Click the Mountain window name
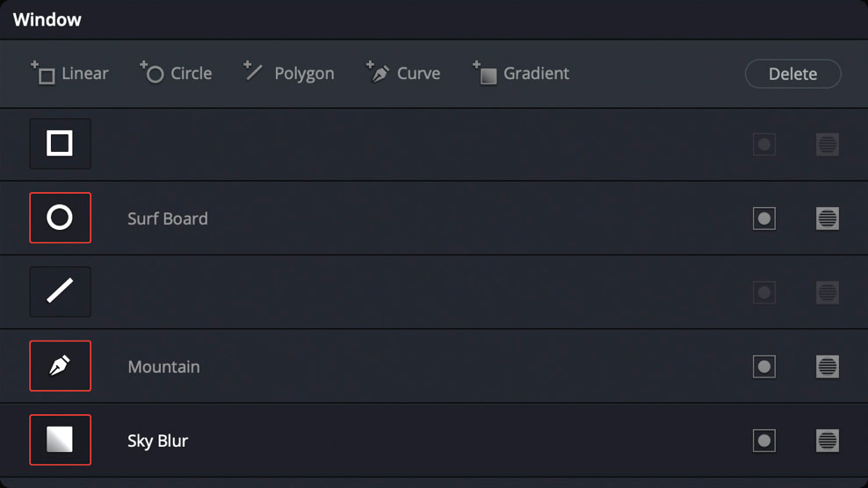868x488 pixels. pos(164,367)
